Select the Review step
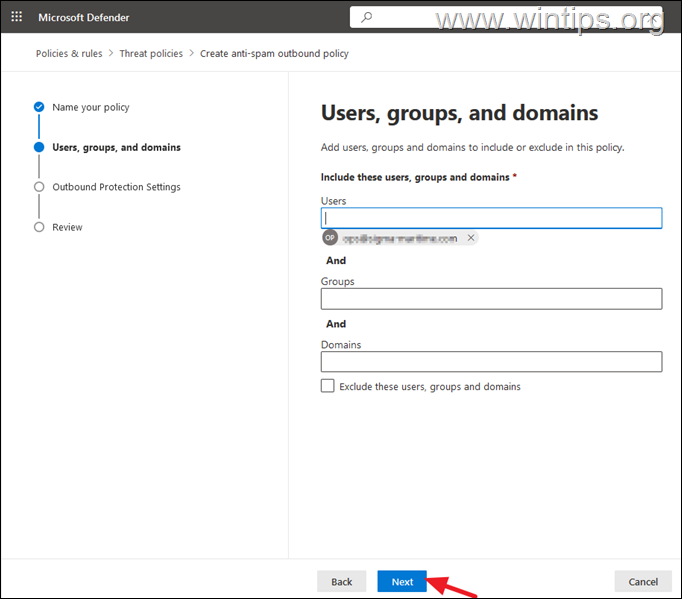The height and width of the screenshot is (599, 682). pyautogui.click(x=67, y=227)
